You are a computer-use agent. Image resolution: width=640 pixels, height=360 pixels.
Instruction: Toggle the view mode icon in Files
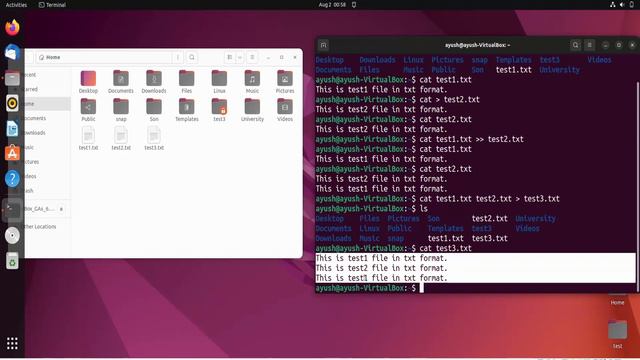(230, 58)
